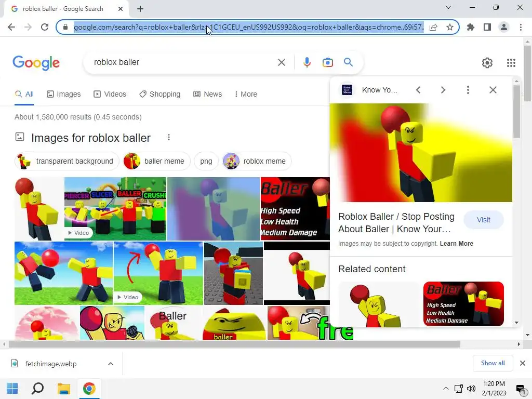Open the PIERCER SLICER BALLER video thumbnail

115,209
